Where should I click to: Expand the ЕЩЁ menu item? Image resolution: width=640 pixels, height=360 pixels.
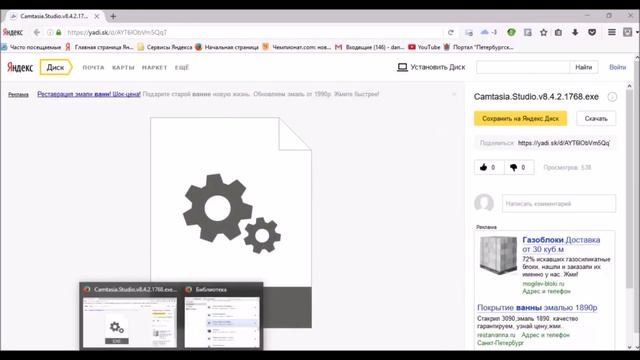tap(182, 67)
